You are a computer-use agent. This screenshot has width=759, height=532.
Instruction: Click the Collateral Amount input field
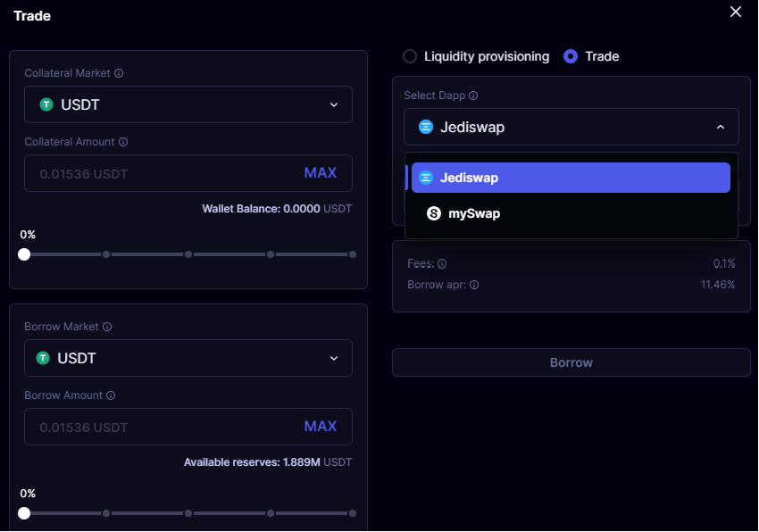[188, 173]
